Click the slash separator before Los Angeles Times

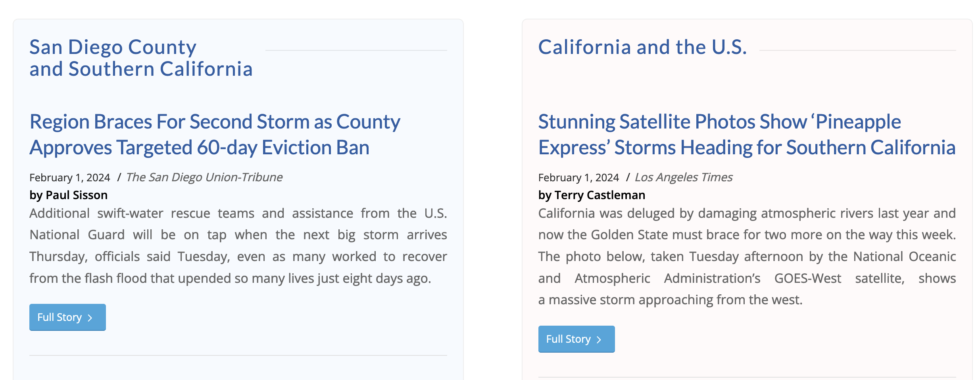pos(628,177)
